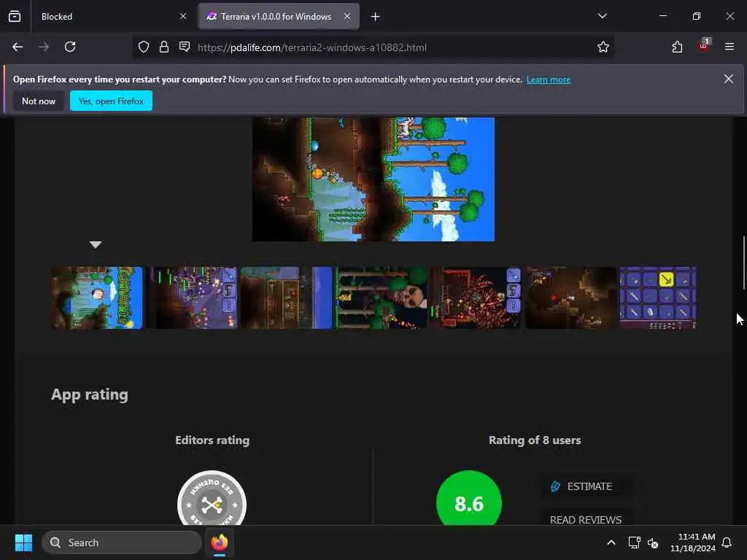Image resolution: width=747 pixels, height=560 pixels.
Task: Close the Blocked tab
Action: point(183,16)
